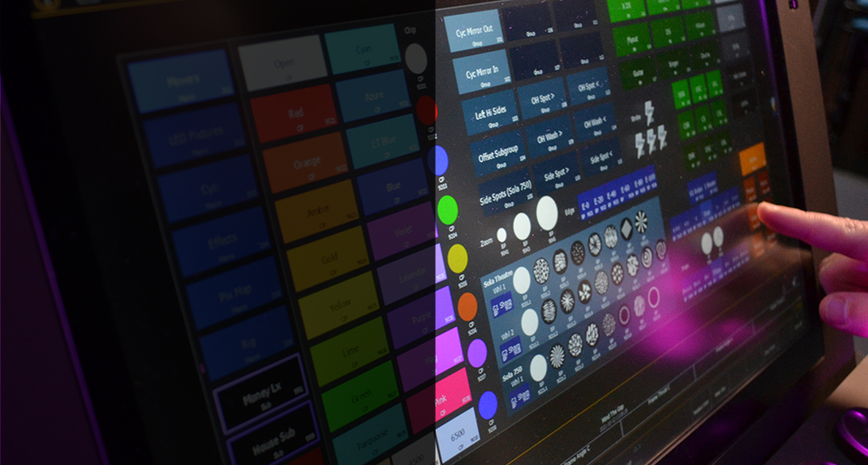Select the Red color palette tile

[294, 113]
